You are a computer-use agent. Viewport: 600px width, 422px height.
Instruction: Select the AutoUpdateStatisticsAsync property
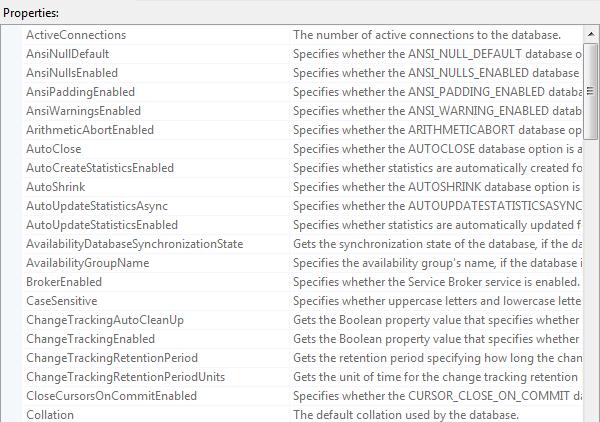pos(97,206)
